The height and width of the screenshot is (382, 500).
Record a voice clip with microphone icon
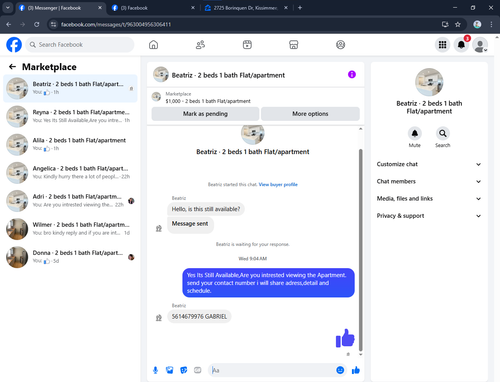click(155, 370)
